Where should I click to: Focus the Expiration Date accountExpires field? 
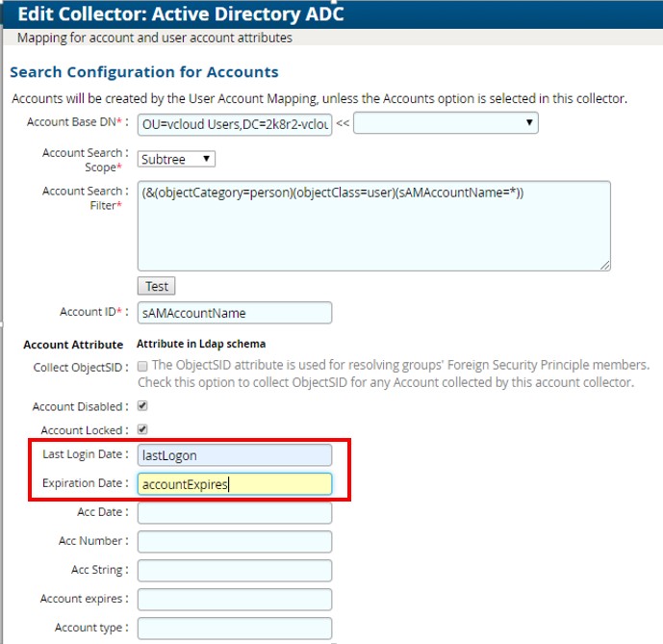point(235,484)
